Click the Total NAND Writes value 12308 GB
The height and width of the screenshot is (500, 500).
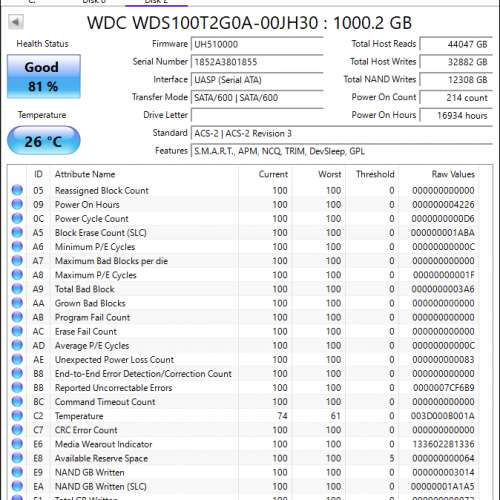[456, 80]
